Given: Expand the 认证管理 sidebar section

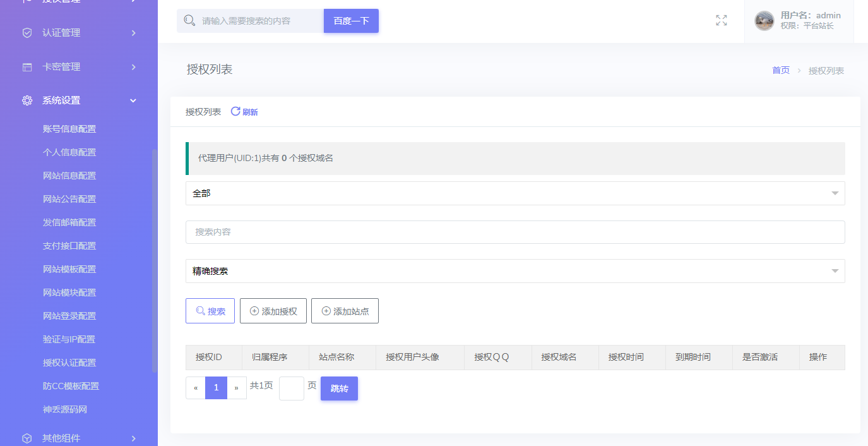Looking at the screenshot, I should point(79,32).
